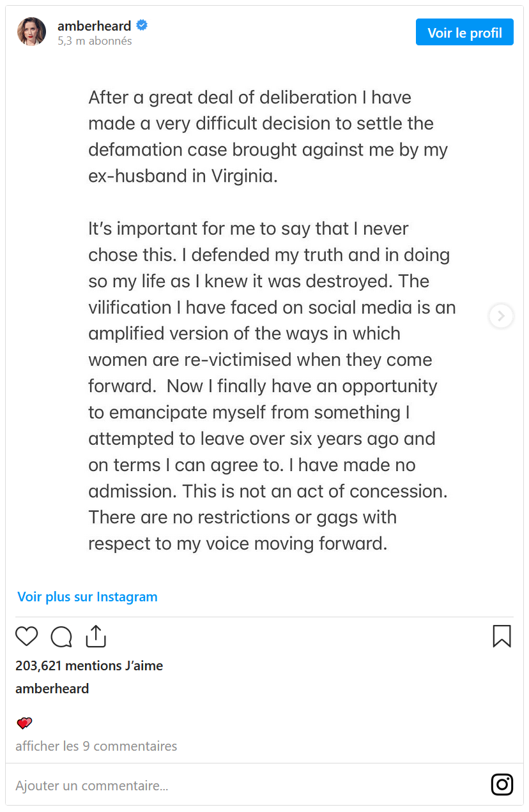Click the "5,3 m abonnés" follower count
Viewport: 529px width, 812px height.
(95, 41)
